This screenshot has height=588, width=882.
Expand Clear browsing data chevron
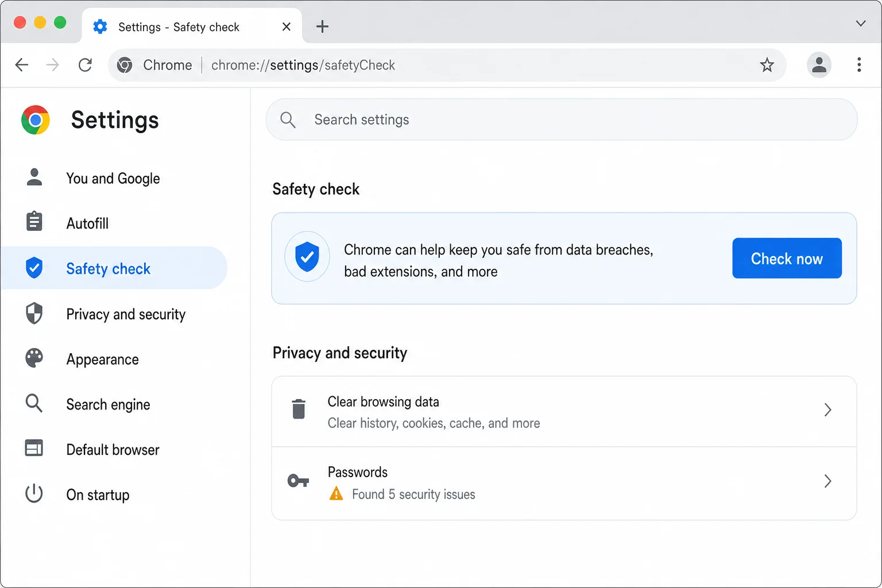tap(827, 409)
